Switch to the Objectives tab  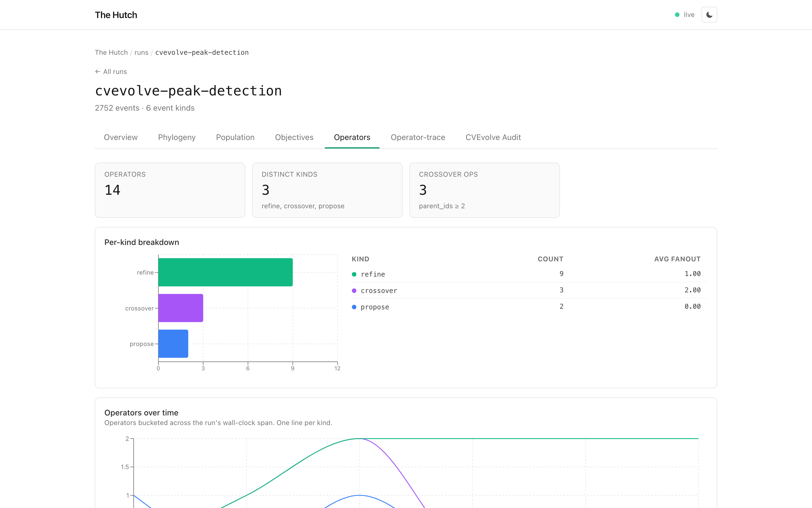[x=294, y=137]
